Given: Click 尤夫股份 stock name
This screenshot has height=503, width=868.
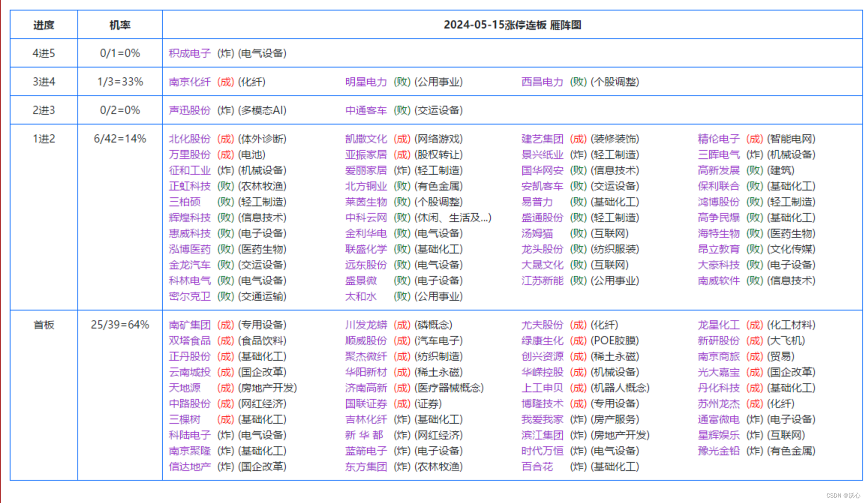Looking at the screenshot, I should pyautogui.click(x=542, y=324).
